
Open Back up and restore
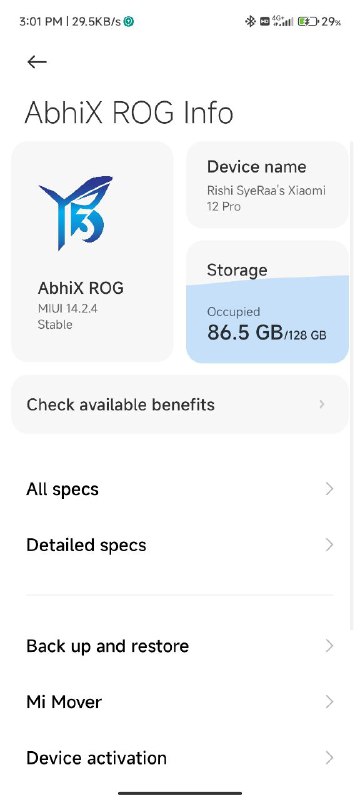[x=180, y=646]
